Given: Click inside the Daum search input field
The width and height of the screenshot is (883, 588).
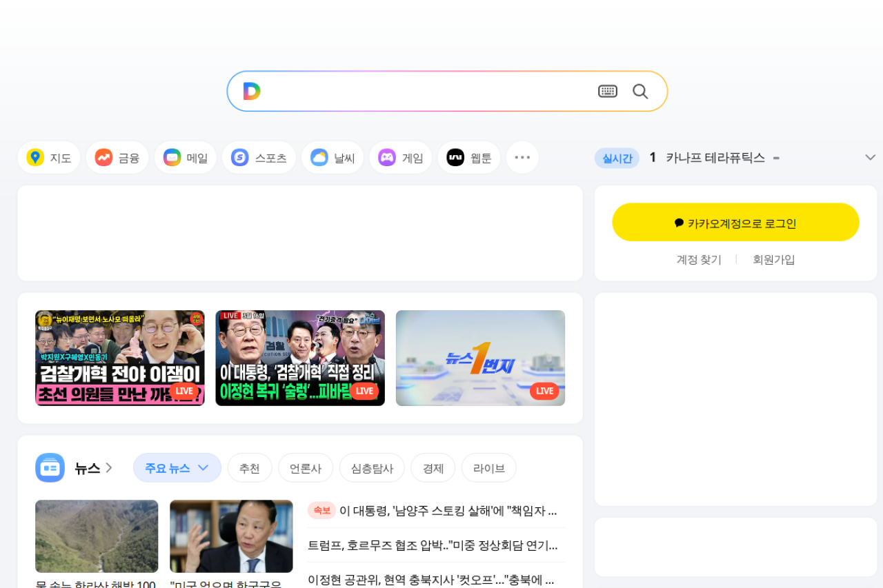Looking at the screenshot, I should click(428, 91).
